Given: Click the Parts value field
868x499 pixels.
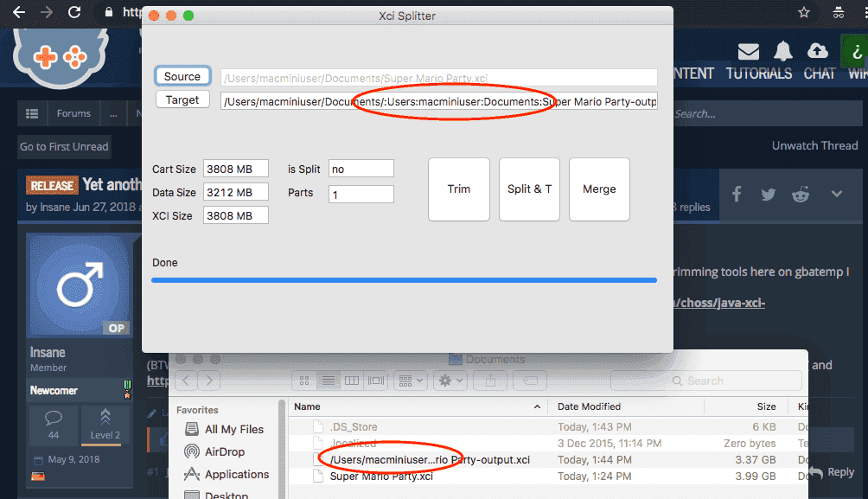Looking at the screenshot, I should (361, 195).
